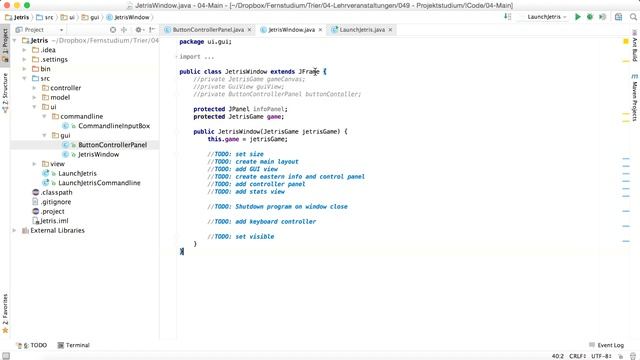Open the 1: Project side tool window
Viewport: 640px width, 360px height.
[5, 44]
